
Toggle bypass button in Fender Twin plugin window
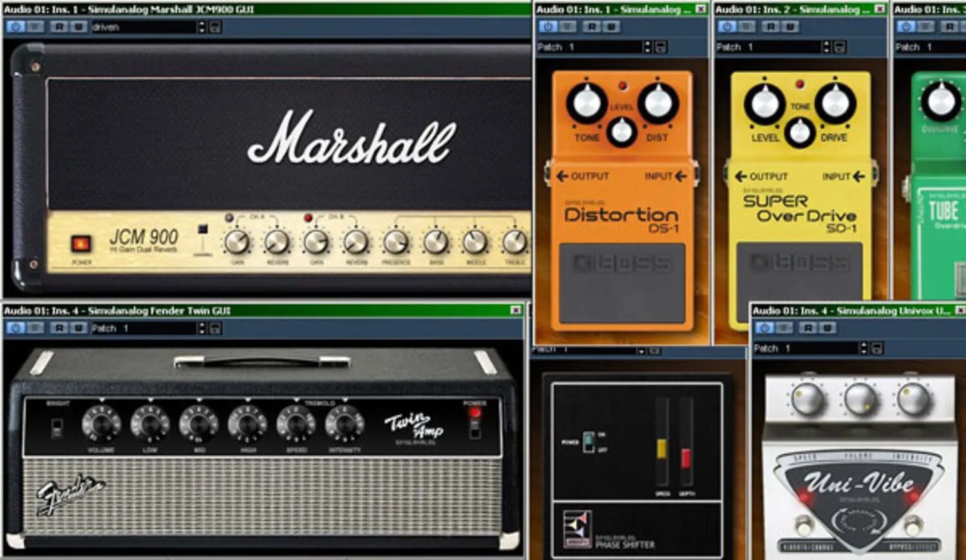[x=35, y=328]
